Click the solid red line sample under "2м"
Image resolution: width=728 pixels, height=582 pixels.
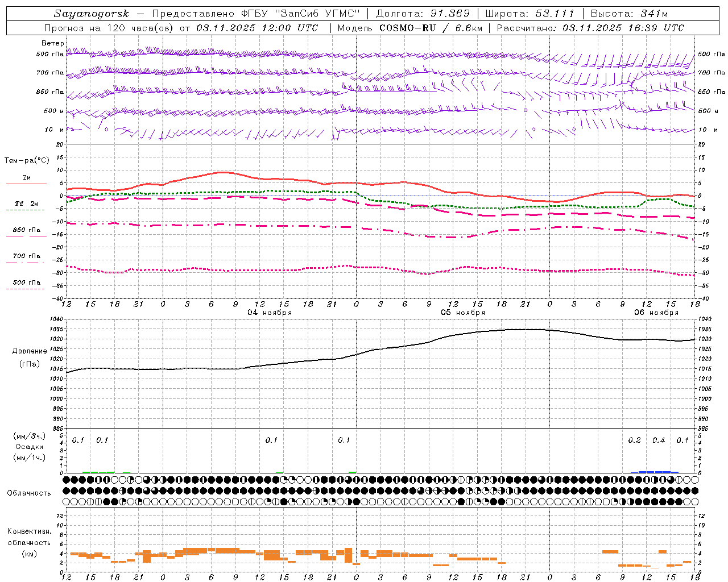pos(26,184)
